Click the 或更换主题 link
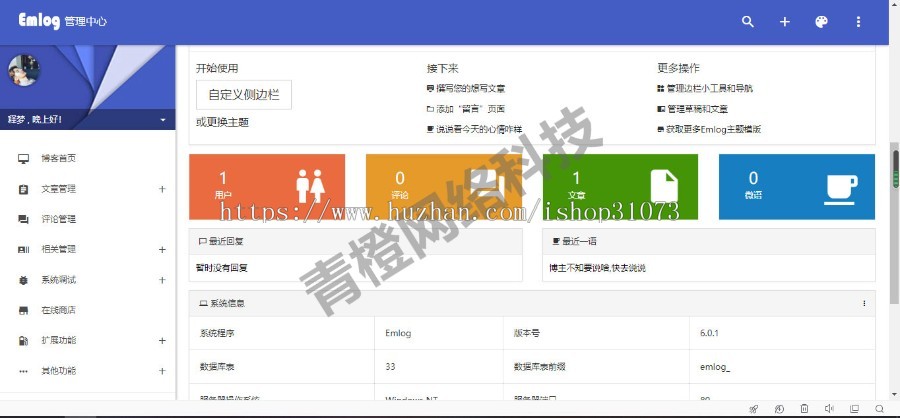 click(223, 122)
